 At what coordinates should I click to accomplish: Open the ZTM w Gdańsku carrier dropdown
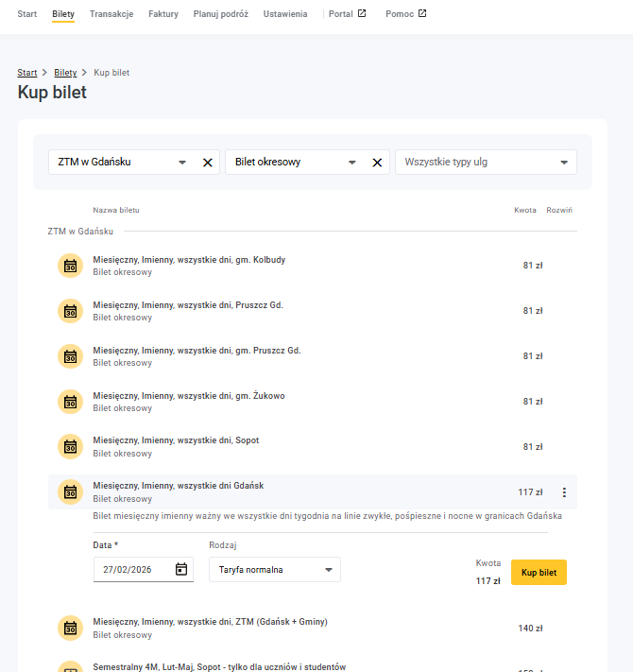182,163
